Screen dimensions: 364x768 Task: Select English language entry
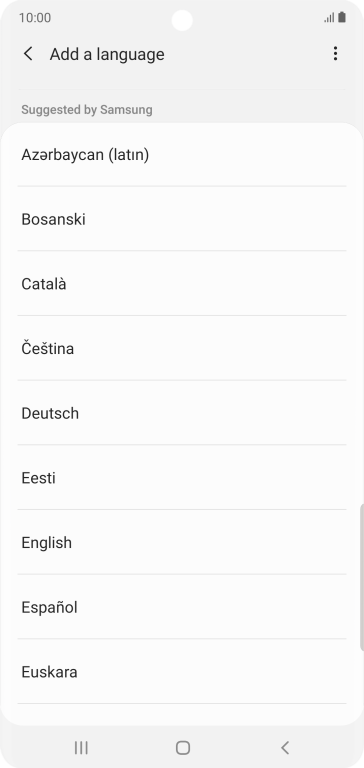(182, 542)
